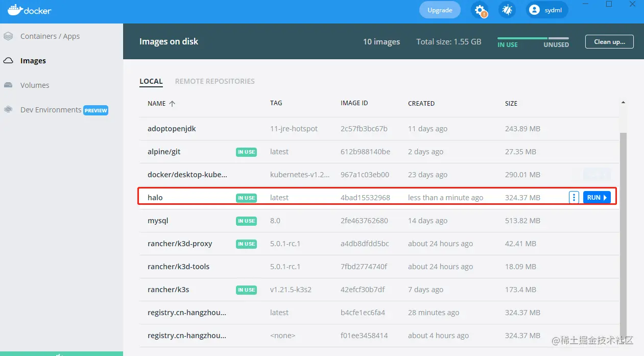Select Images in the sidebar

[x=33, y=61]
